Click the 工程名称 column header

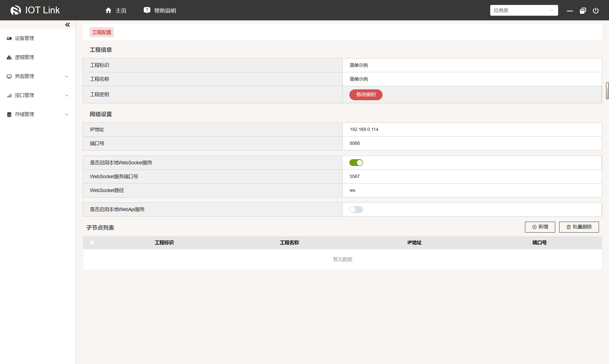(x=289, y=243)
